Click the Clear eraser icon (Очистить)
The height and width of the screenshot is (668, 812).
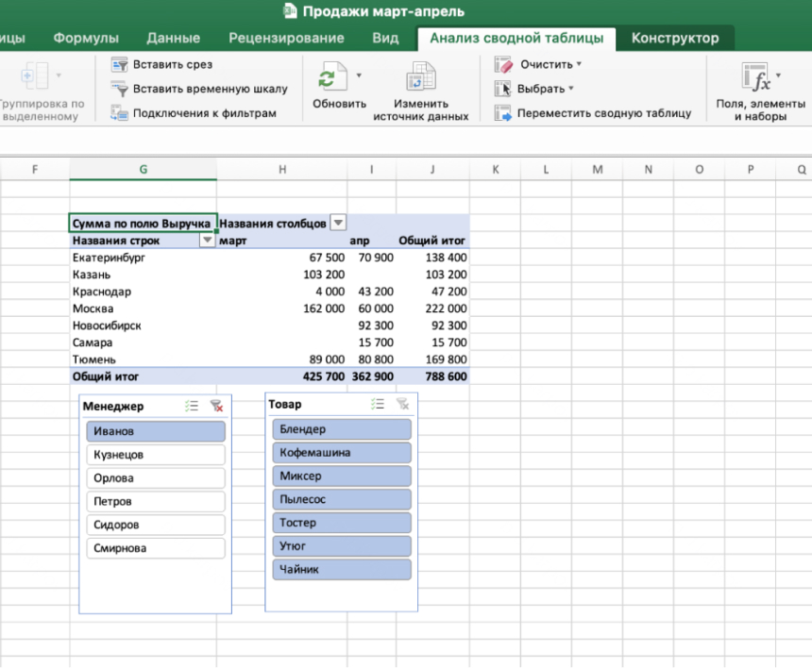[x=503, y=65]
